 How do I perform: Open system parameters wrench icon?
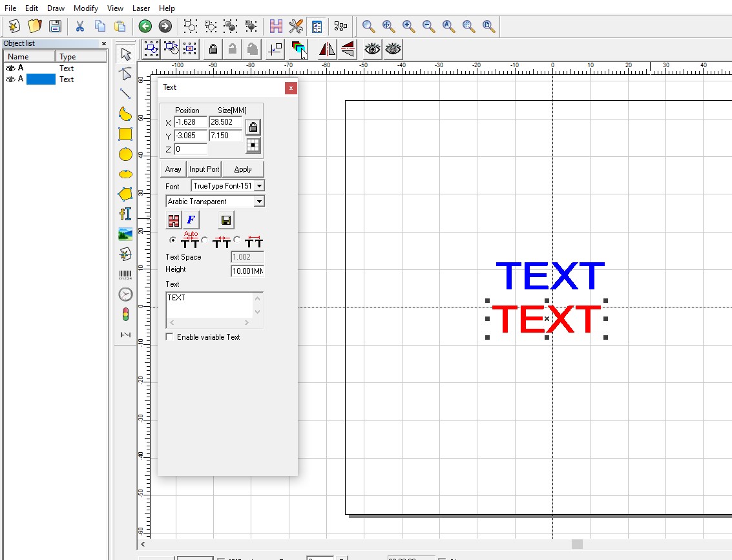296,26
